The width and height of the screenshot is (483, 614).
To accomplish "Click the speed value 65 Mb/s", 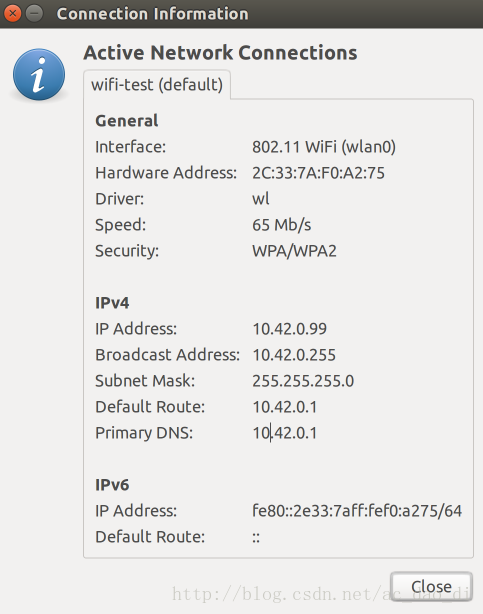I will [282, 225].
